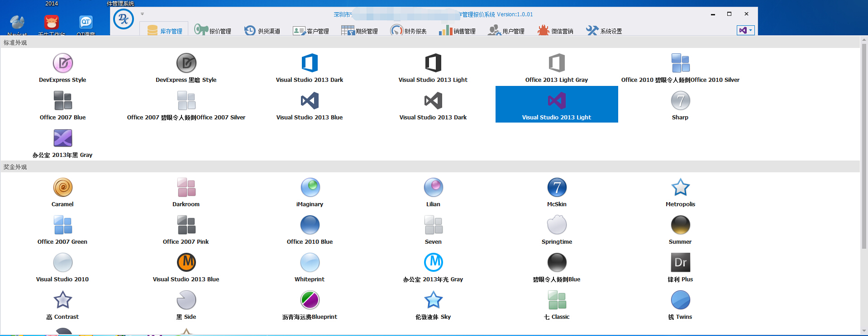Select the standard Visual Studio 2013 Blue skin
This screenshot has height=336, width=868.
310,105
